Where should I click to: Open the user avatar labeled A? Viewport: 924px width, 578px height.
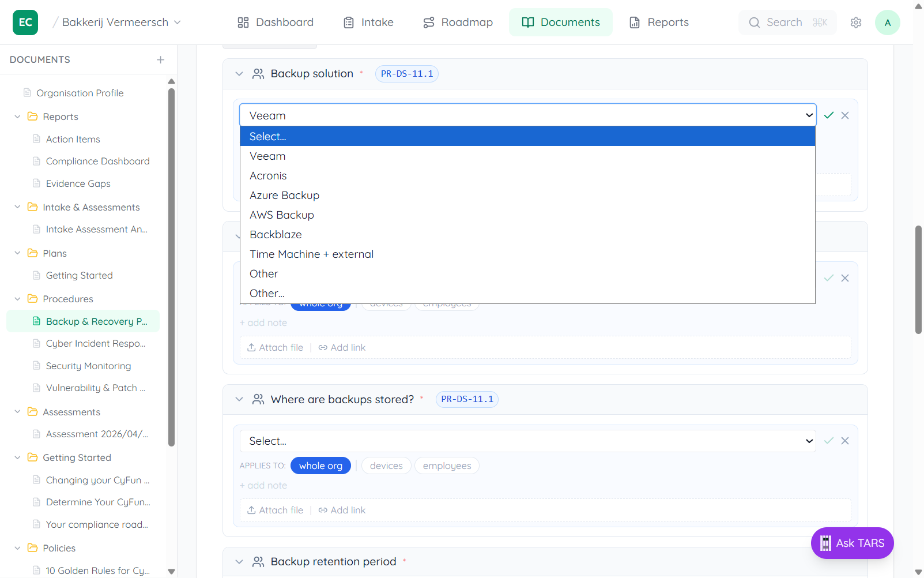(887, 22)
